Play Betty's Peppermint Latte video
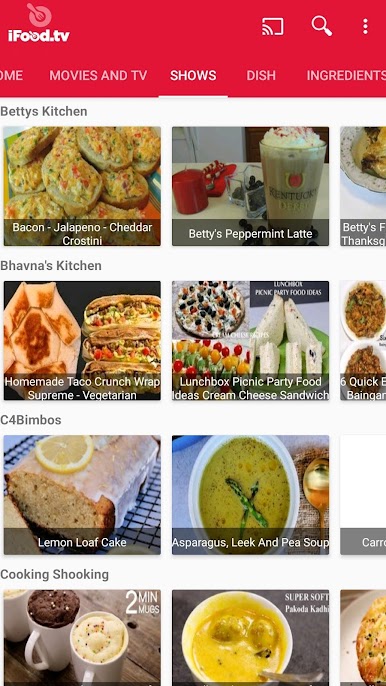The height and width of the screenshot is (686, 386). coord(250,186)
